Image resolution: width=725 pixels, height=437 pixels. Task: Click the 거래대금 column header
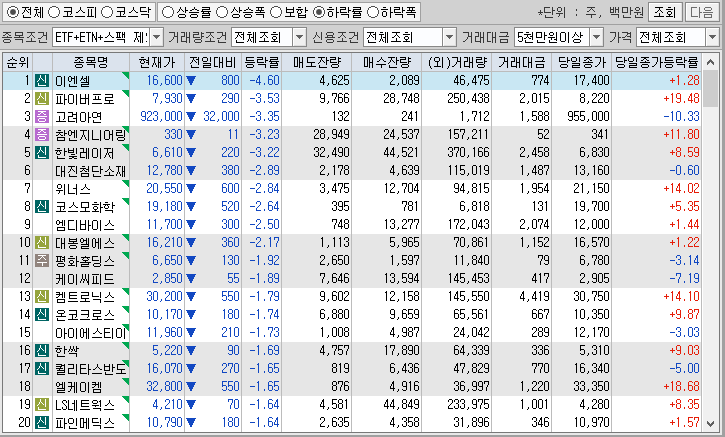tap(522, 62)
